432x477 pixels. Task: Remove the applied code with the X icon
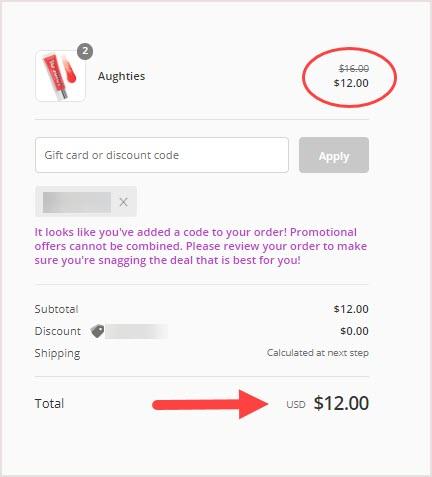tap(124, 202)
